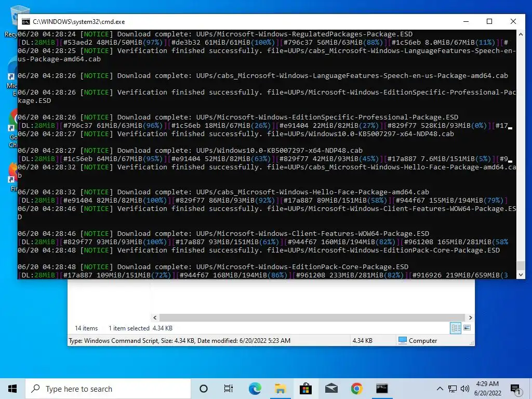Screen dimensions: 532x399
Task: Click the Explorer horizontal scrollbar track
Action: click(312, 317)
